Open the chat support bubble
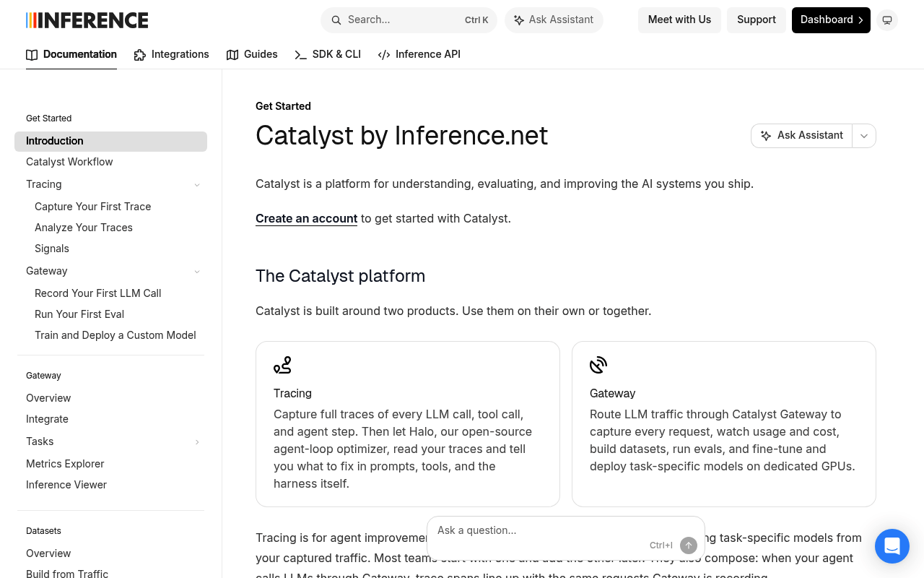The image size is (924, 578). (892, 546)
